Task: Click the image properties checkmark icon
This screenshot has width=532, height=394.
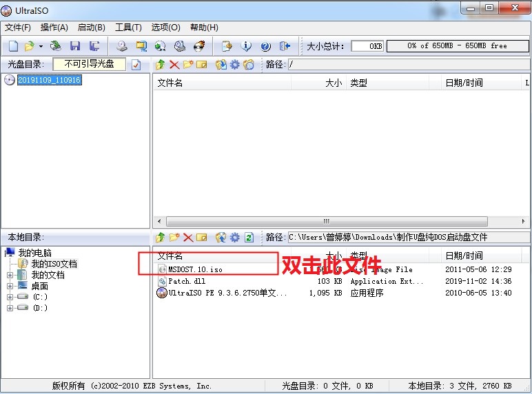Action: click(x=136, y=65)
